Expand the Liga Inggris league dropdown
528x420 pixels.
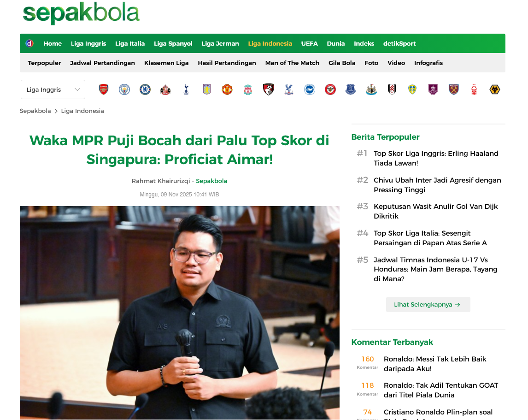click(x=53, y=89)
